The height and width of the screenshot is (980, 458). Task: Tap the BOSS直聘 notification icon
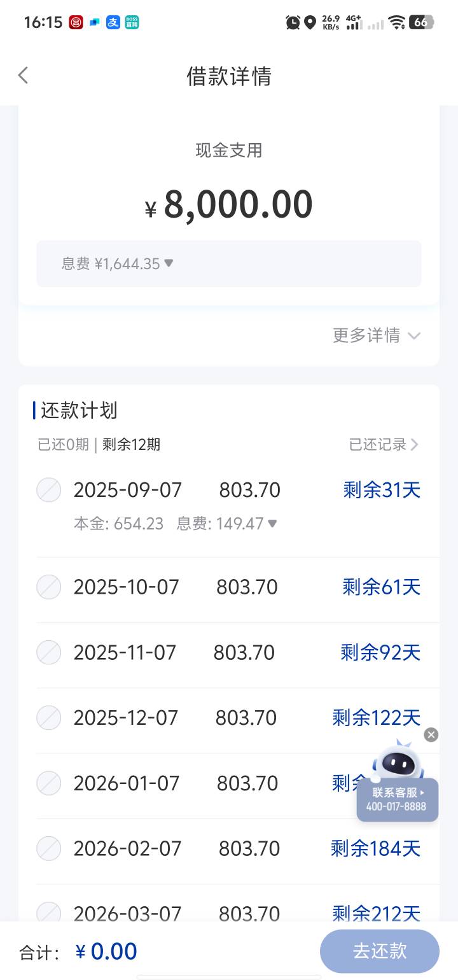pos(132,22)
